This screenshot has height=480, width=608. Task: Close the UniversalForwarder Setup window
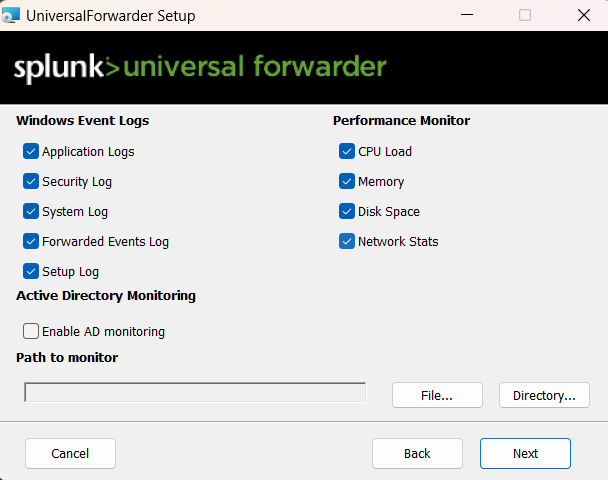(x=584, y=15)
